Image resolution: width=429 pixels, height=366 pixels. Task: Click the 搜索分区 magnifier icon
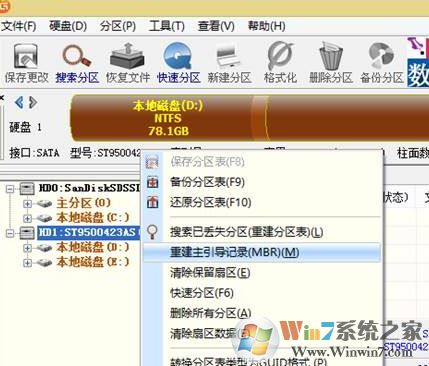(x=77, y=55)
